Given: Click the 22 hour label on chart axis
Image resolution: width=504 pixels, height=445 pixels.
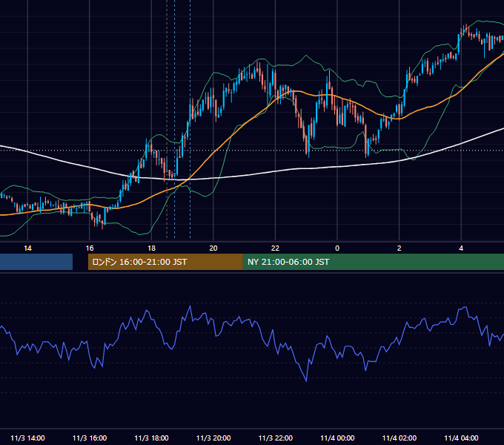Looking at the screenshot, I should (x=275, y=248).
